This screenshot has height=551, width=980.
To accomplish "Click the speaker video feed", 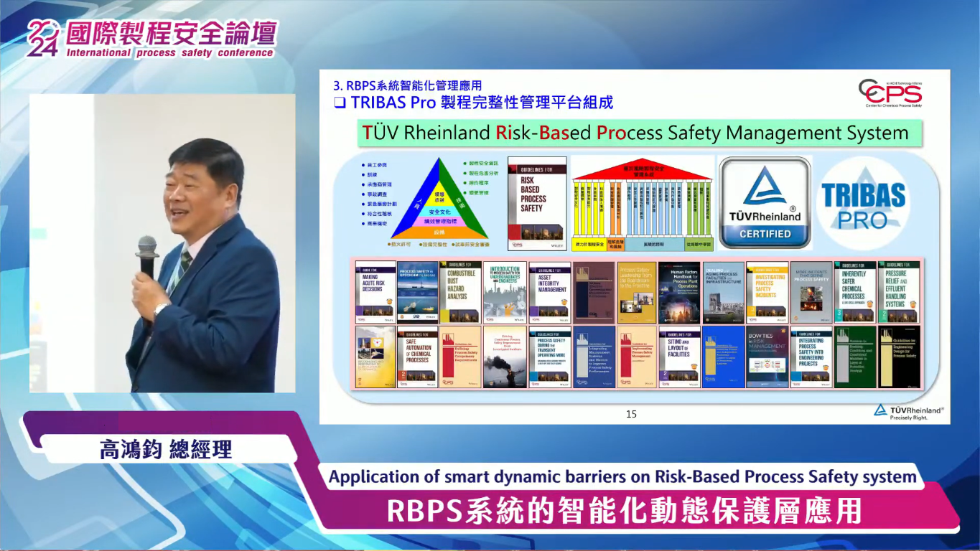I will tap(162, 243).
